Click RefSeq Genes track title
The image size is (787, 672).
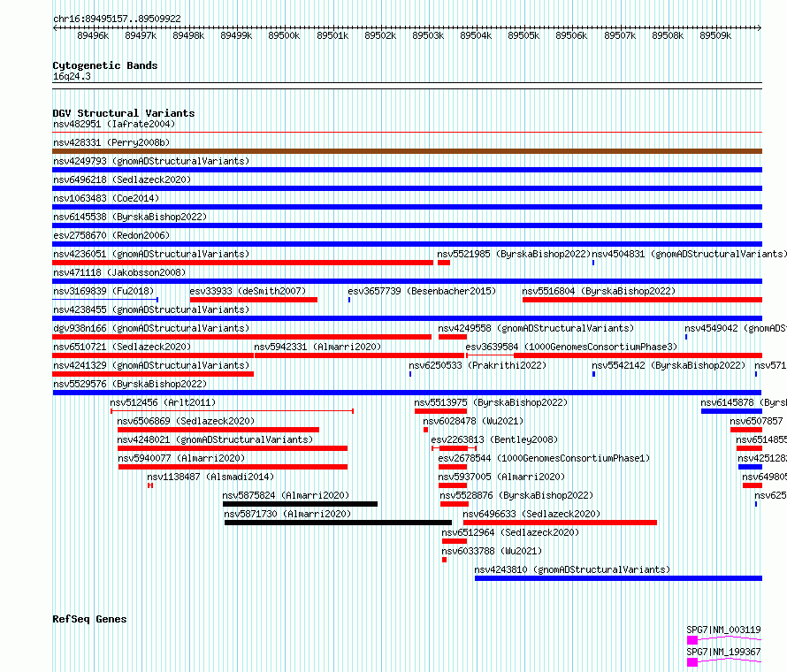pos(89,619)
